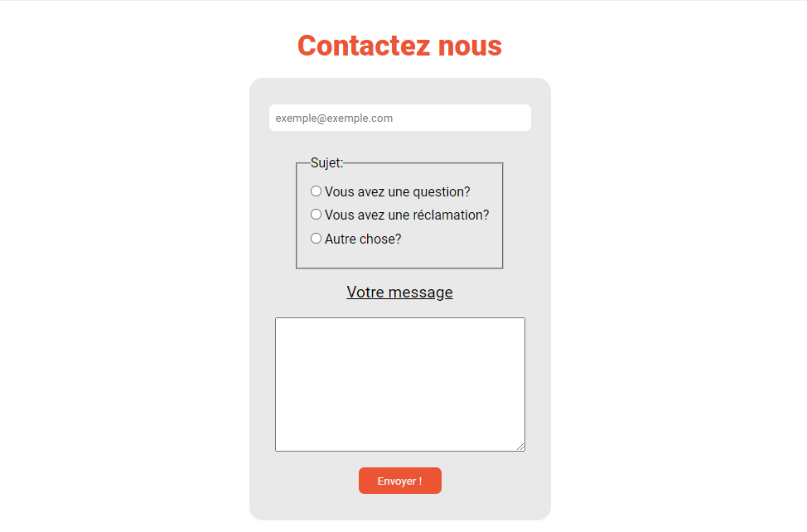The width and height of the screenshot is (807, 532).
Task: Click the "Votre message" underlined label
Action: (399, 292)
